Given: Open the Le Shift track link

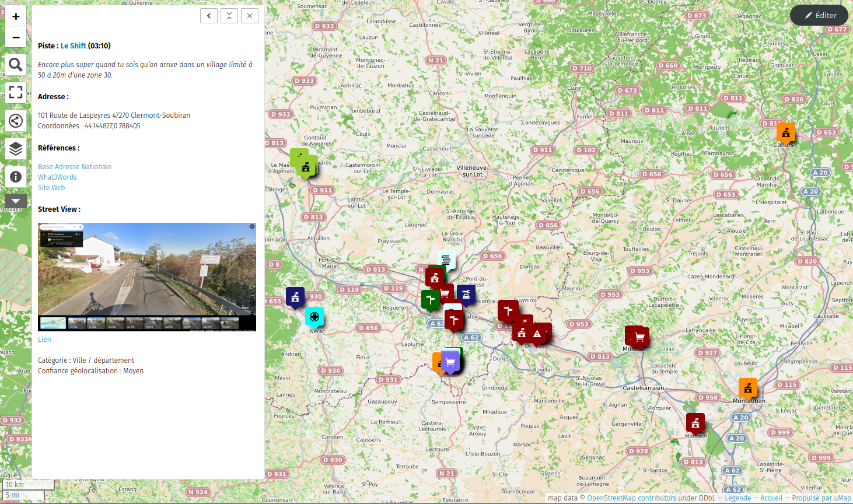Looking at the screenshot, I should click(x=73, y=45).
